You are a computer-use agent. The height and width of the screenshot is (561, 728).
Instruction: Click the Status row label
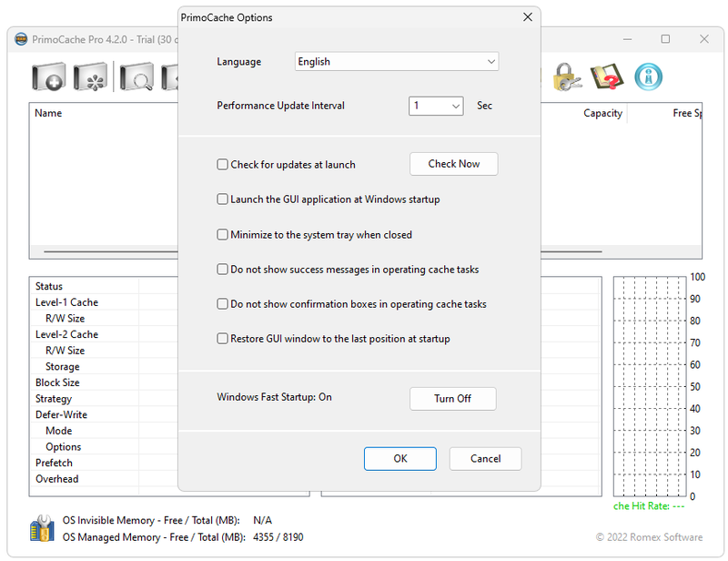[x=49, y=286]
